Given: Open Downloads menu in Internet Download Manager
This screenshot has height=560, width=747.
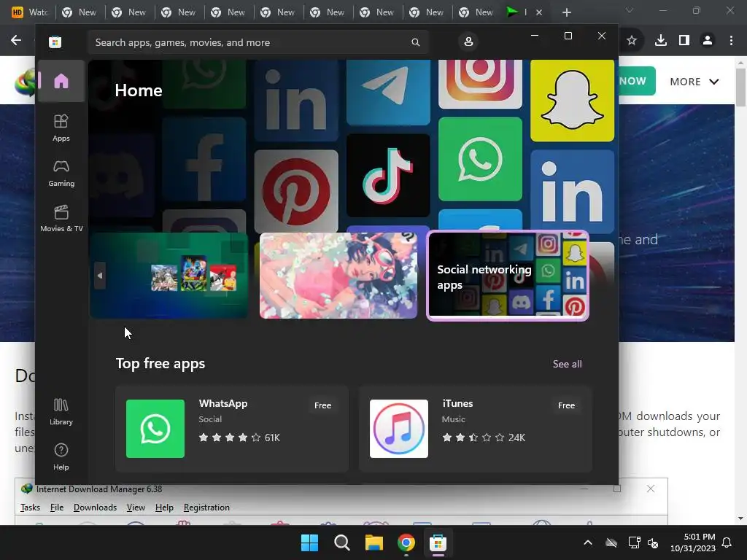Looking at the screenshot, I should click(x=95, y=507).
